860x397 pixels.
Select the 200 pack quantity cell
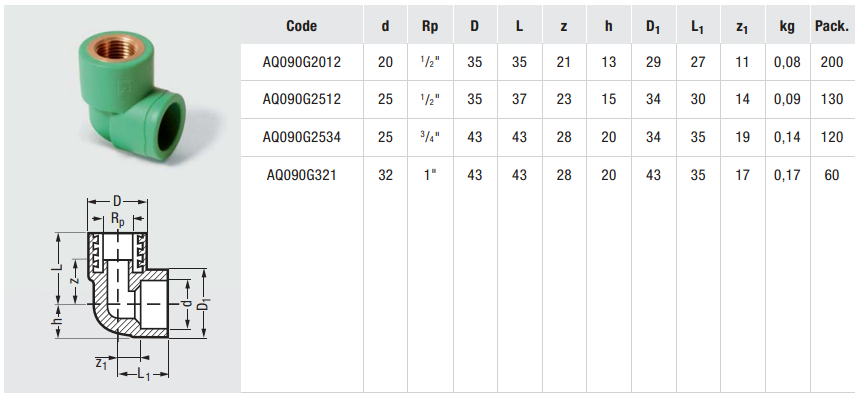[x=832, y=62]
